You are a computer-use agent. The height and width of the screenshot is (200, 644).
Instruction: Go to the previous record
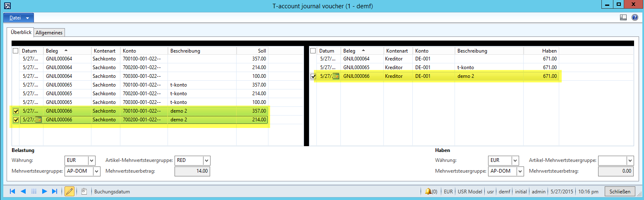pos(23,191)
